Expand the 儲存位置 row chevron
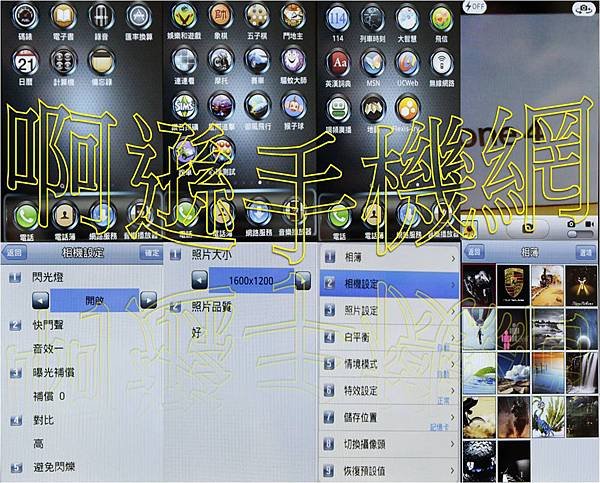This screenshot has width=600, height=483. [x=453, y=417]
